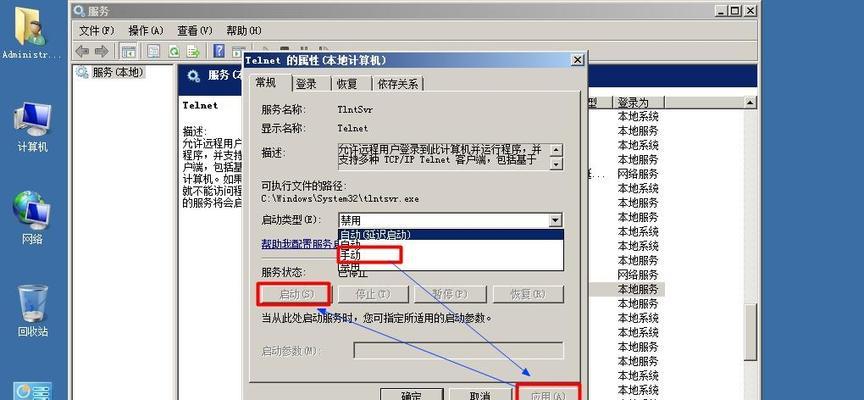Choose 自动(延迟启动) from startup type list
This screenshot has height=400, width=864.
click(450, 235)
